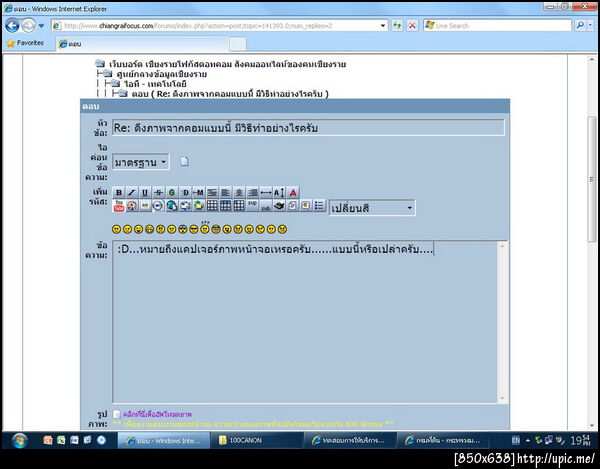Launch Excel from quick launch bar
The image size is (600, 469).
pos(61,440)
